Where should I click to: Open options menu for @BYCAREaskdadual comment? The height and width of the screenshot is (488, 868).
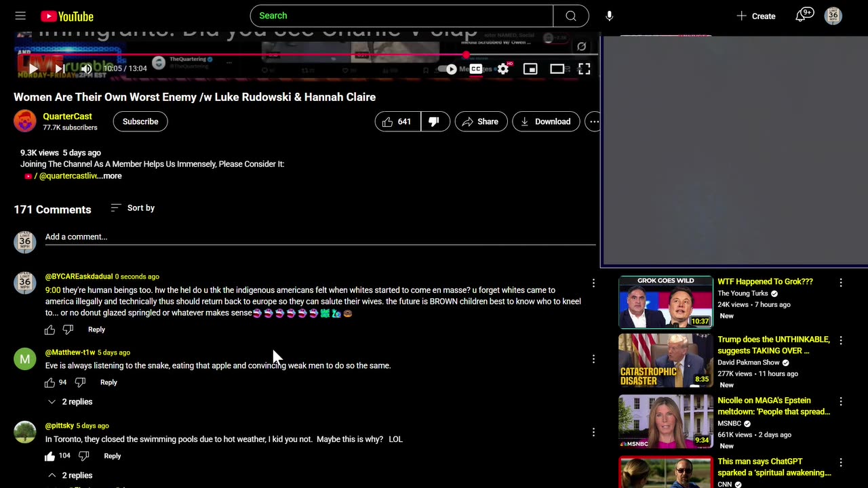point(593,283)
